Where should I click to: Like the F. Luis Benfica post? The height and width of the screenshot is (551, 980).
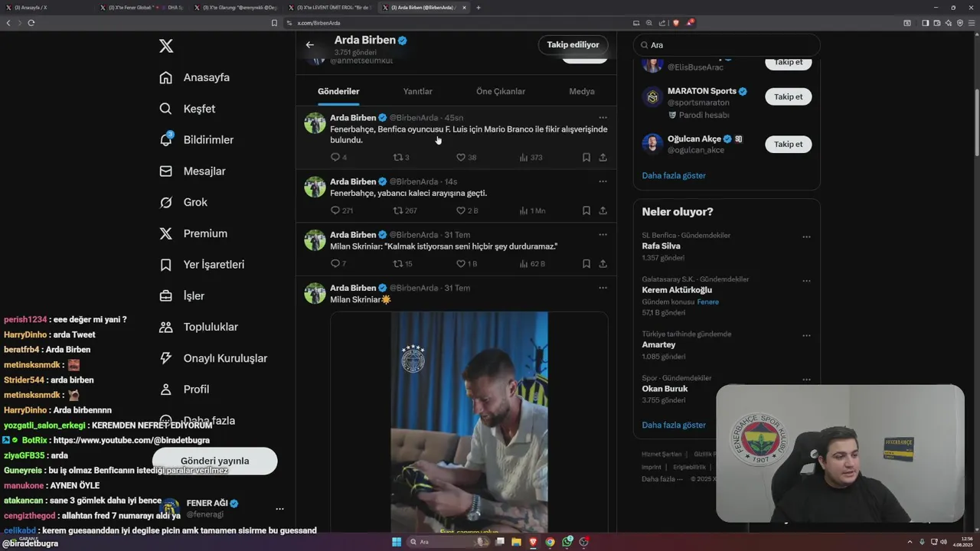466,158
